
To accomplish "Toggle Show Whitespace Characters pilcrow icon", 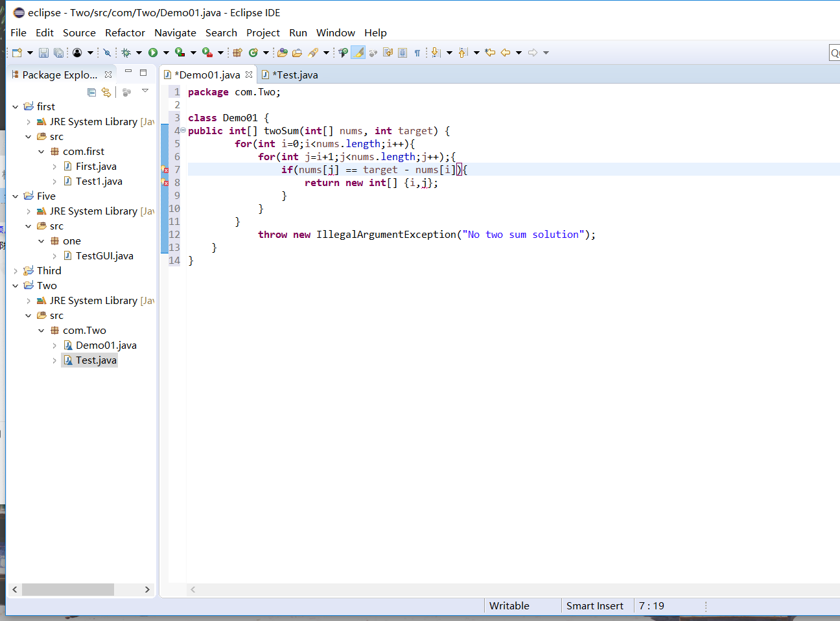I will [417, 53].
